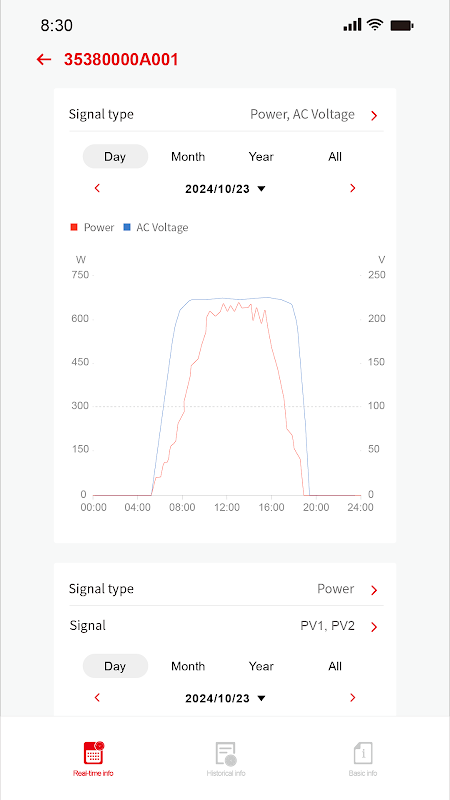
Task: Click the Power legend label
Action: click(x=99, y=228)
